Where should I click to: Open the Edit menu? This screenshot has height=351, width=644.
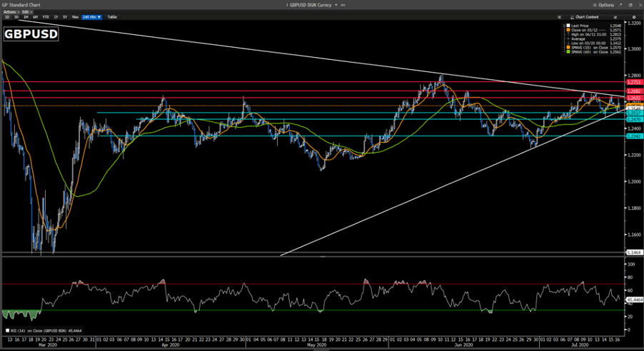point(27,12)
